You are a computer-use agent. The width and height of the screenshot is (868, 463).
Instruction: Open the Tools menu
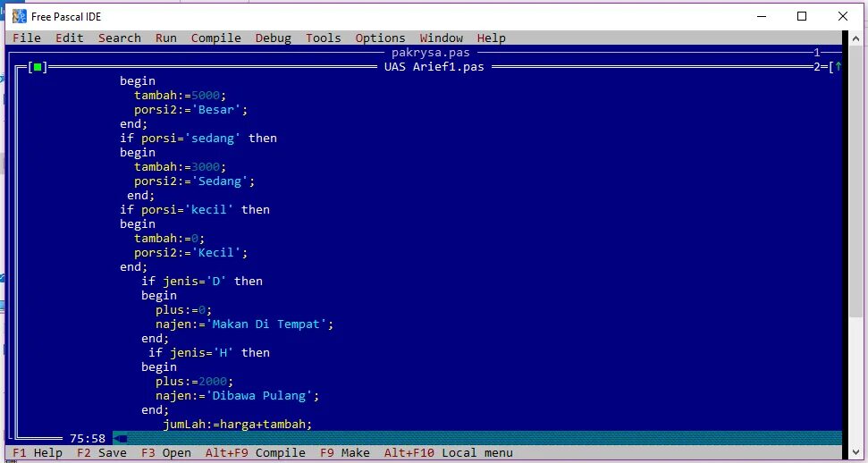(x=324, y=38)
